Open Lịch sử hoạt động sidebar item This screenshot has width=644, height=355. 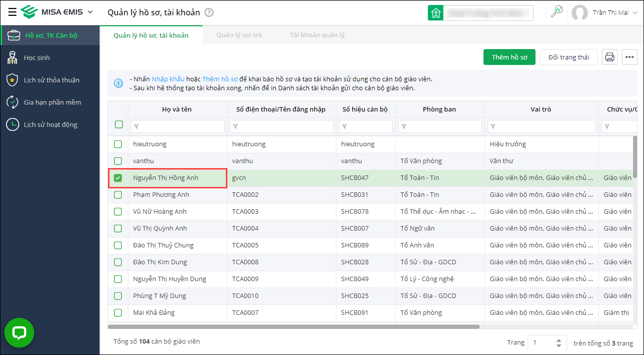point(50,124)
